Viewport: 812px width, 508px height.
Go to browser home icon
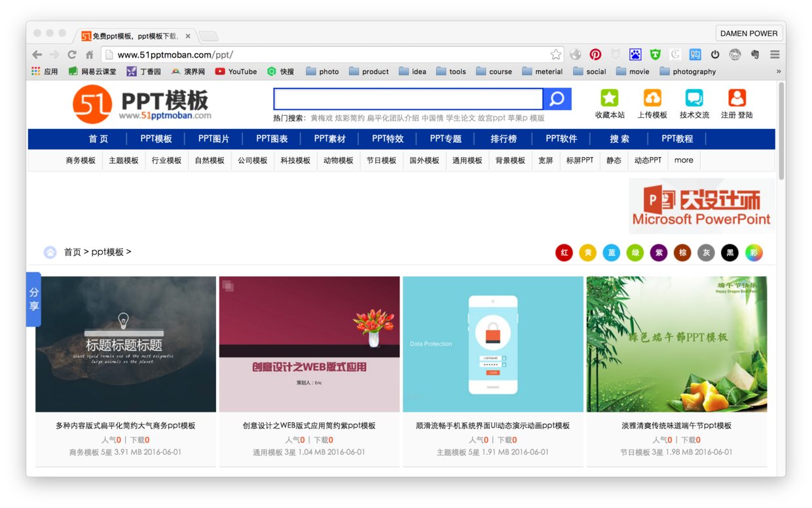pos(90,55)
